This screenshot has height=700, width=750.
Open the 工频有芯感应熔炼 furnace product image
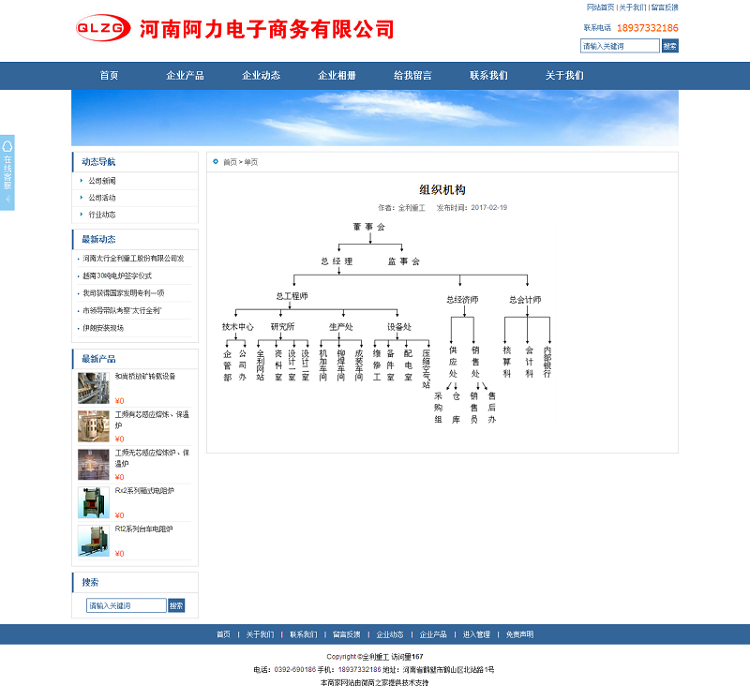click(x=93, y=425)
